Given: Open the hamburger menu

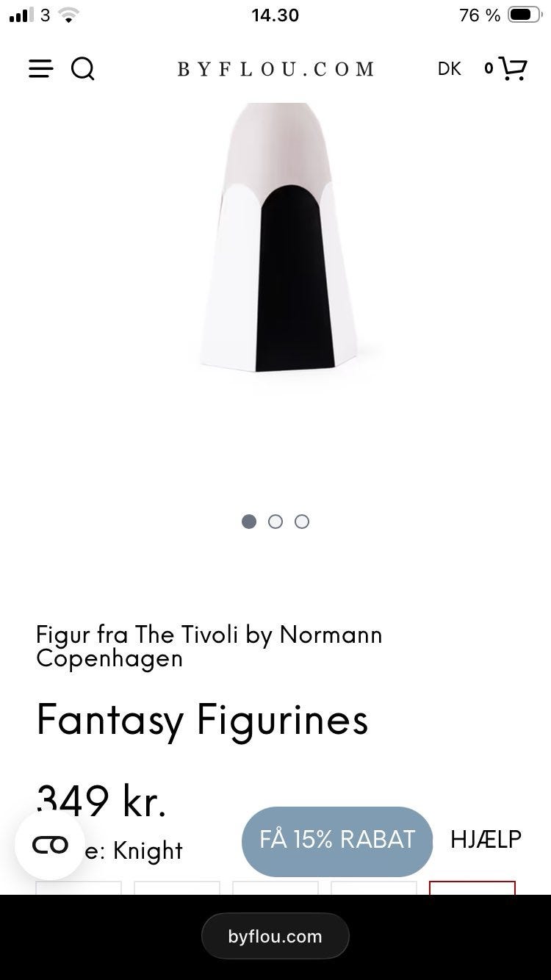Looking at the screenshot, I should pyautogui.click(x=41, y=69).
